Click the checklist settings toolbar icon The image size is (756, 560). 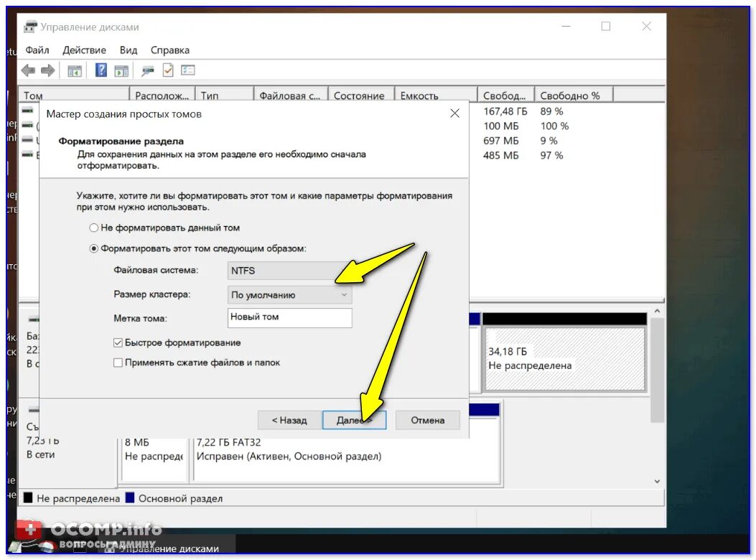coord(187,70)
